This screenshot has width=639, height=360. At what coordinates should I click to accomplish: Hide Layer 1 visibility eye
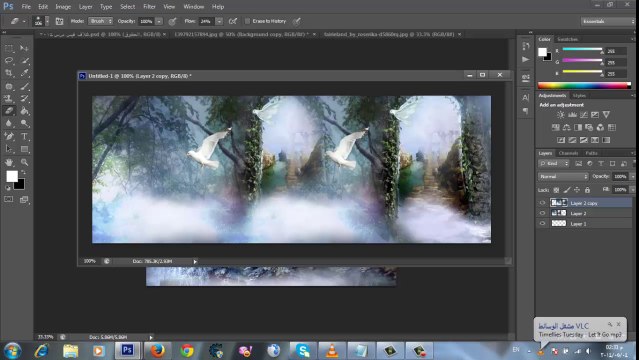click(x=542, y=223)
